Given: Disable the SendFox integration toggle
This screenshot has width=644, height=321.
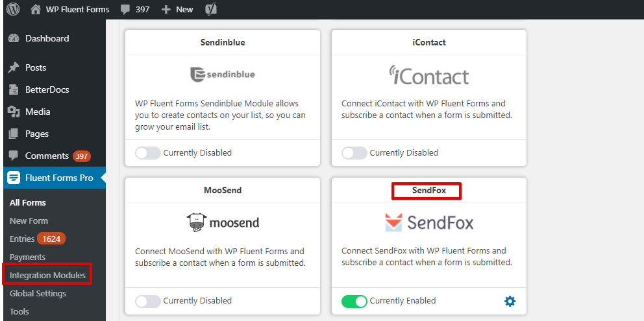Looking at the screenshot, I should coord(354,302).
